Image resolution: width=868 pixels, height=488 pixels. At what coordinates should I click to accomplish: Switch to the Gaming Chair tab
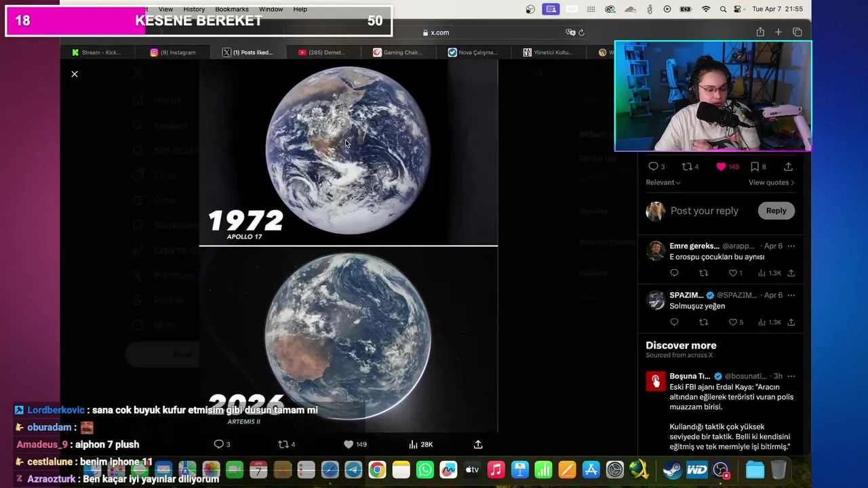398,52
